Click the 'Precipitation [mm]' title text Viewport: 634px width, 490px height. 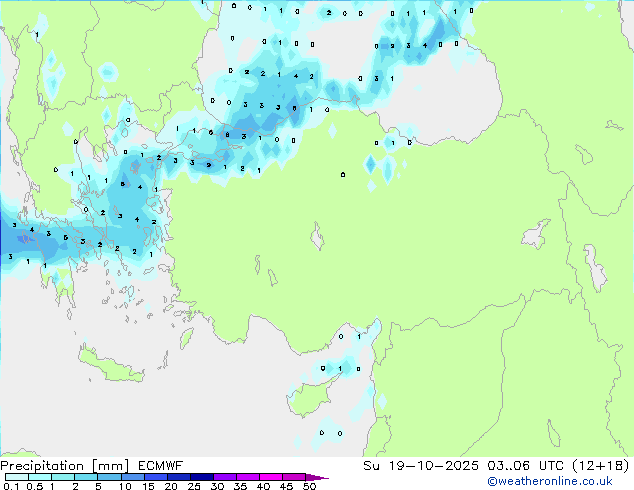tap(65, 466)
